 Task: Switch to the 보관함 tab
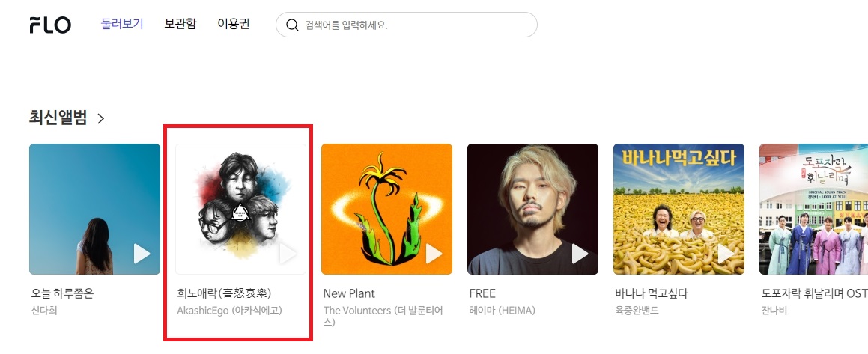[180, 24]
